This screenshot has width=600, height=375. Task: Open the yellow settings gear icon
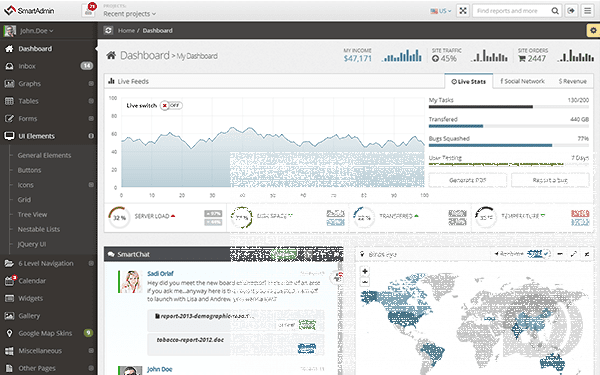point(593,30)
